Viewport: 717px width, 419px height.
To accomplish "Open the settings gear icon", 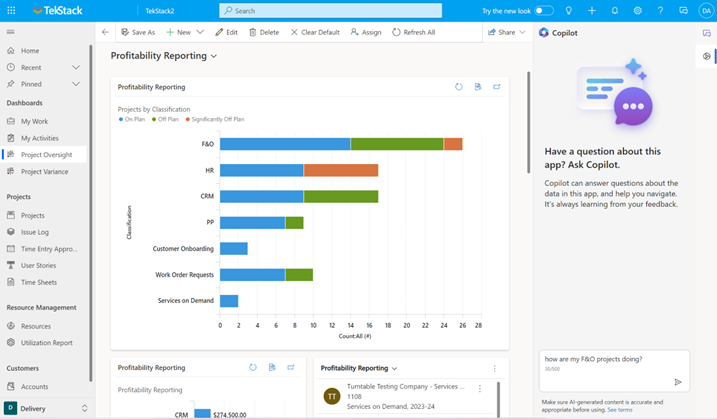I will pos(637,11).
